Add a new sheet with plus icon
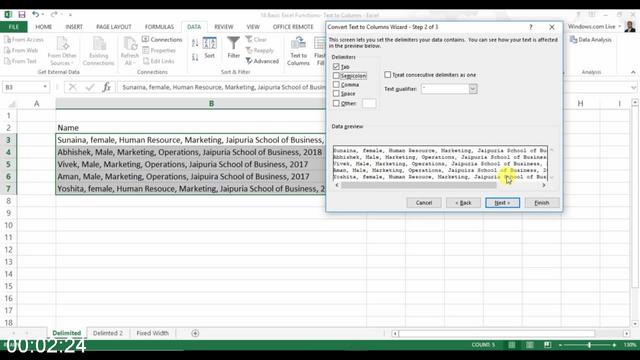Viewport: 640px width, 360px height. (x=195, y=333)
